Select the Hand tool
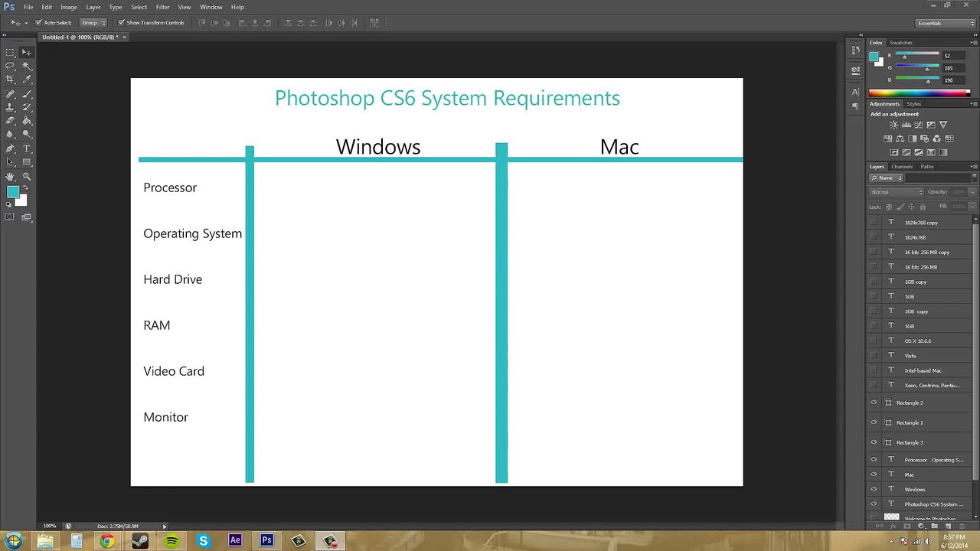The height and width of the screenshot is (551, 980). coord(10,176)
